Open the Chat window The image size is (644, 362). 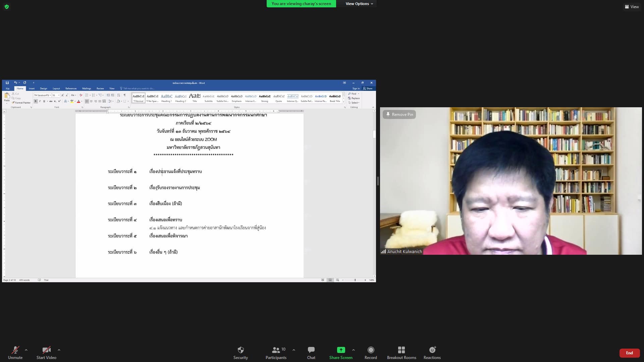point(311,353)
